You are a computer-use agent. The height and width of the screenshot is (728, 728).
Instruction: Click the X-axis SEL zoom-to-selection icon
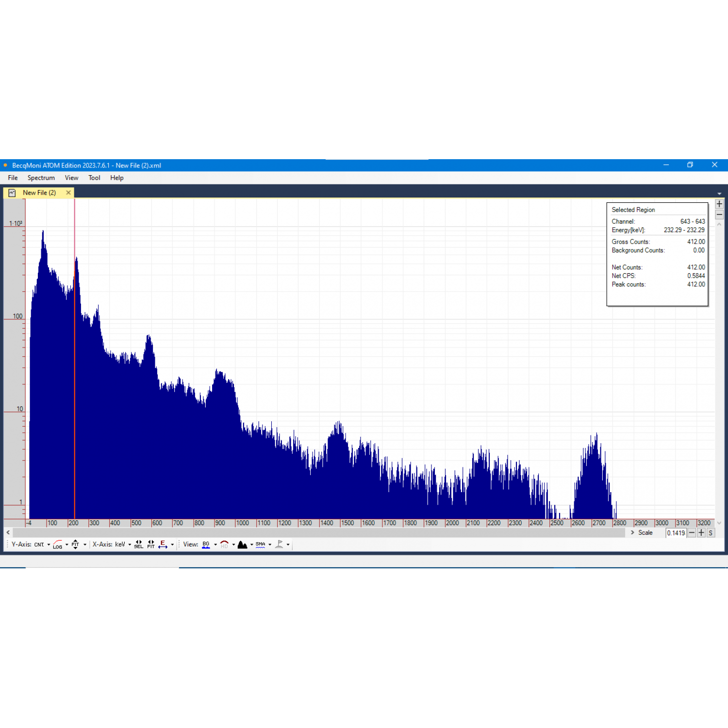[138, 545]
